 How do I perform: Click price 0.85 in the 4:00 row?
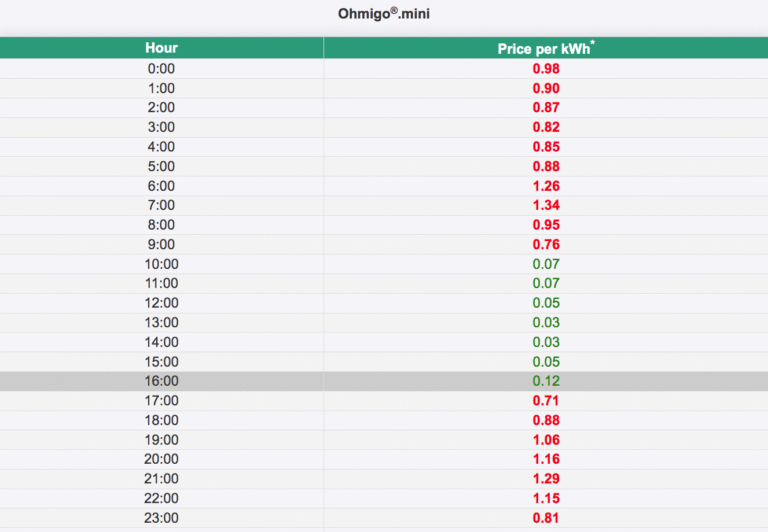tap(546, 147)
